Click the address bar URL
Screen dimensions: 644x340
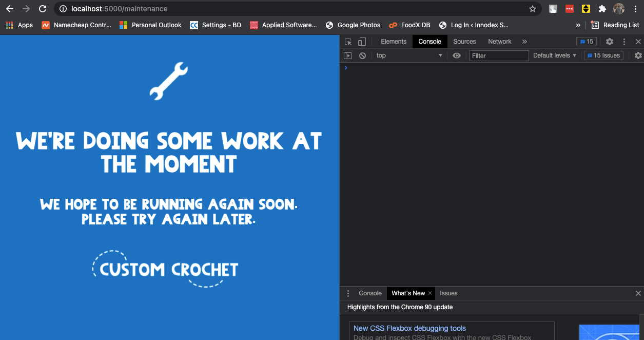(120, 9)
